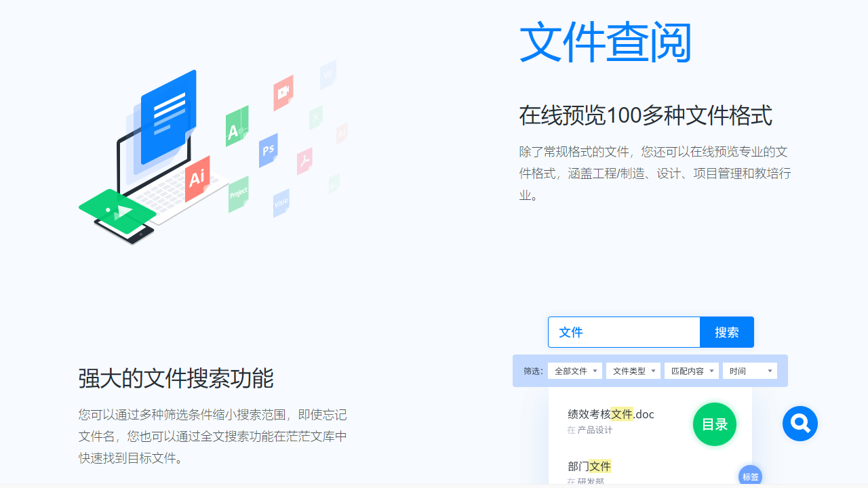Viewport: 868px width, 488px height.
Task: Click the green 目录 badge
Action: [x=714, y=424]
